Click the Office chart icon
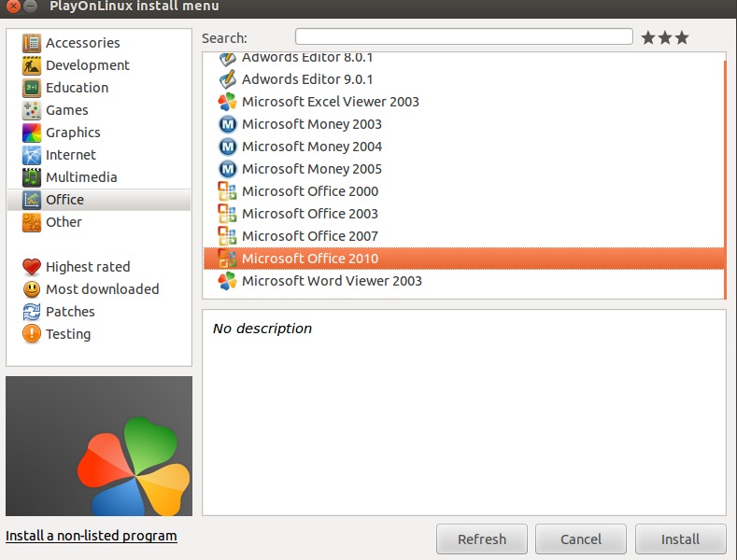 (32, 200)
